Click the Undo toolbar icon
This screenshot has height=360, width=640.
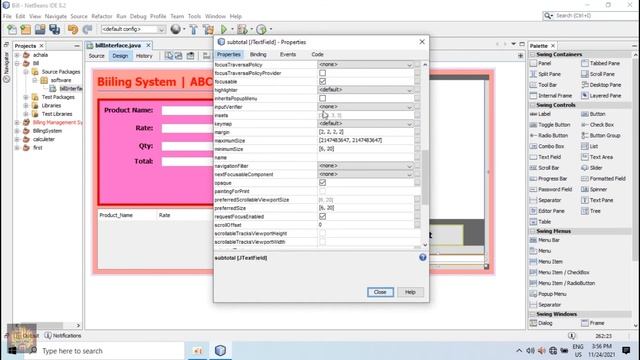(x=73, y=29)
